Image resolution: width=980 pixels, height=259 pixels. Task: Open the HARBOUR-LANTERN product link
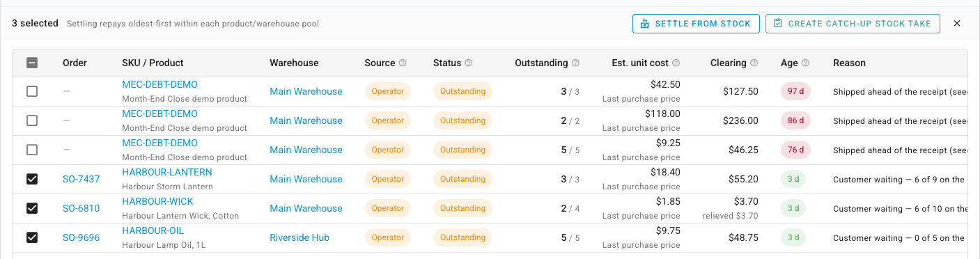click(167, 172)
